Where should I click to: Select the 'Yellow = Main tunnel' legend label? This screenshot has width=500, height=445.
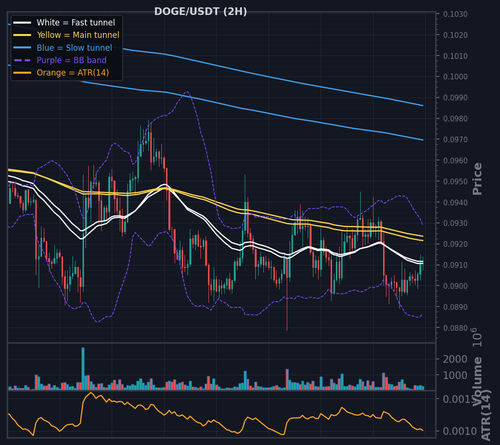click(x=78, y=35)
